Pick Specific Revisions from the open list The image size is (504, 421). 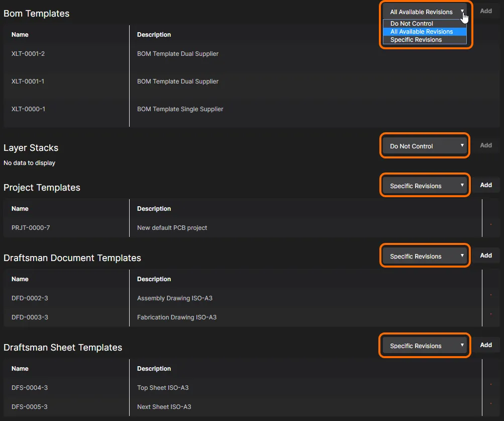416,40
